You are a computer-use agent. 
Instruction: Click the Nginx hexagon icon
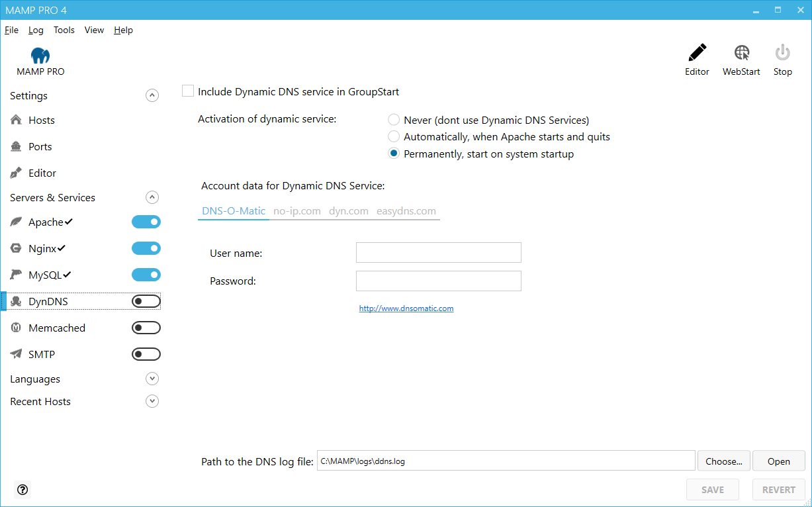(x=17, y=248)
